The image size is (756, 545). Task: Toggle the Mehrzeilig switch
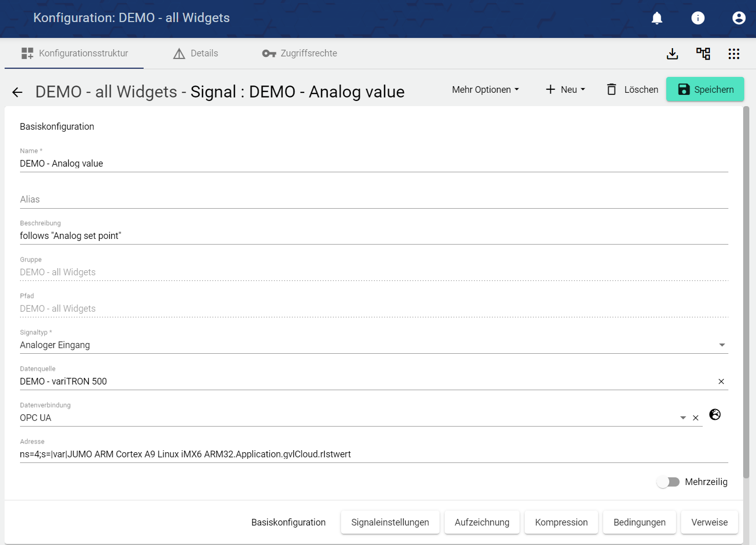click(x=668, y=482)
